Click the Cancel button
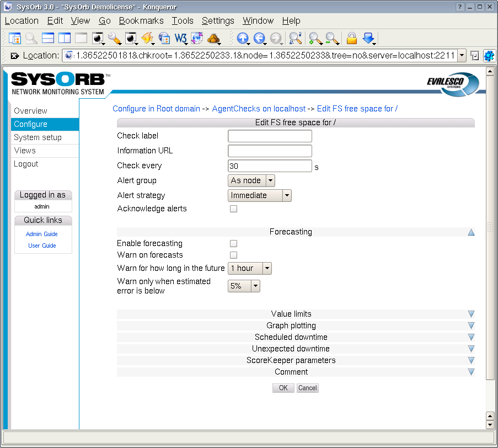The height and width of the screenshot is (448, 498). tap(307, 388)
